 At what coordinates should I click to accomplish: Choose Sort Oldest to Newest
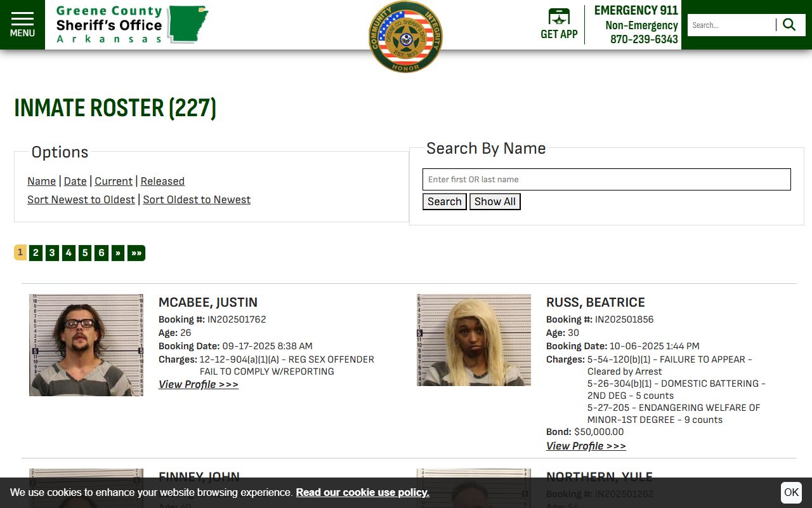(x=197, y=199)
